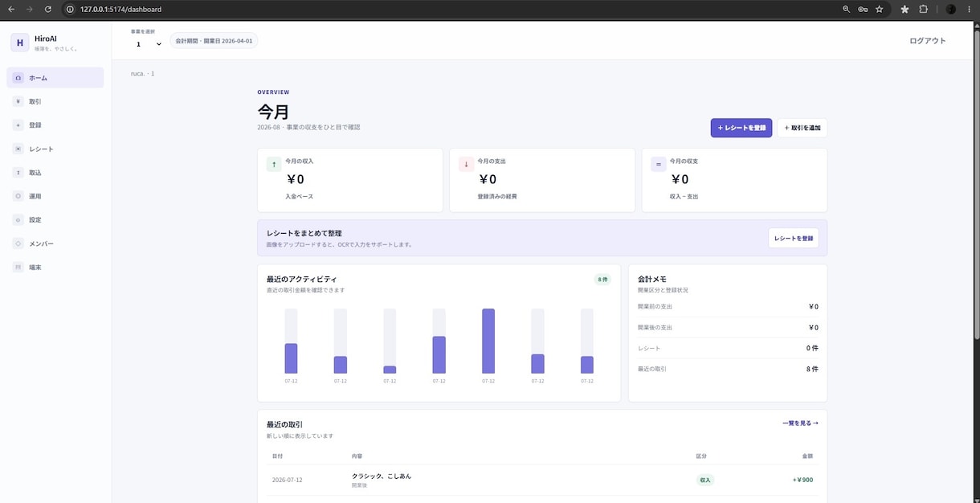Click the 最近のアクティビティ heading
The width and height of the screenshot is (980, 503).
(x=301, y=279)
